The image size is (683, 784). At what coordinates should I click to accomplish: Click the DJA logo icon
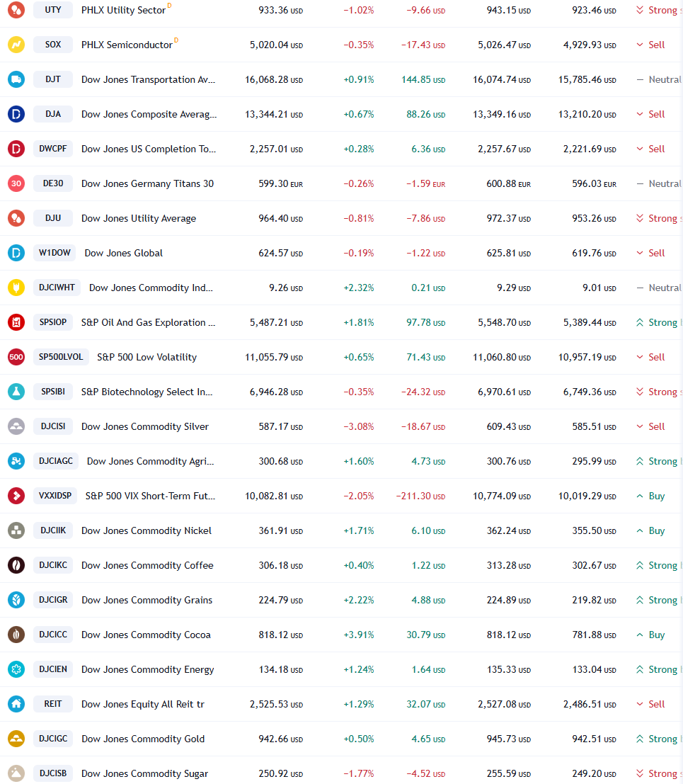16,114
